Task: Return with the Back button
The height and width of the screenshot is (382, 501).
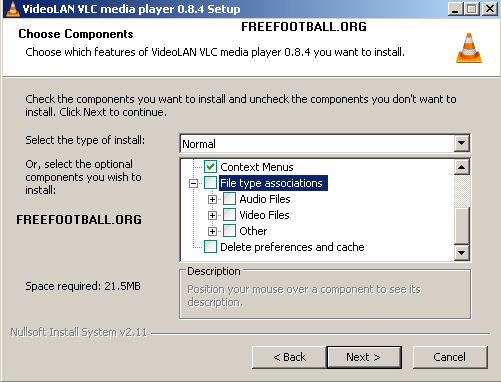Action: 289,357
